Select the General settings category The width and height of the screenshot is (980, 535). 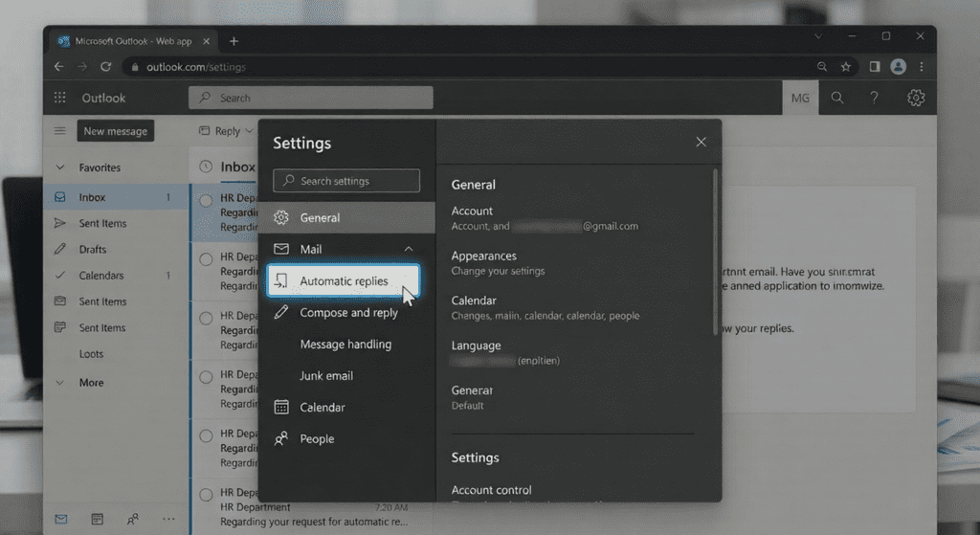pos(346,217)
